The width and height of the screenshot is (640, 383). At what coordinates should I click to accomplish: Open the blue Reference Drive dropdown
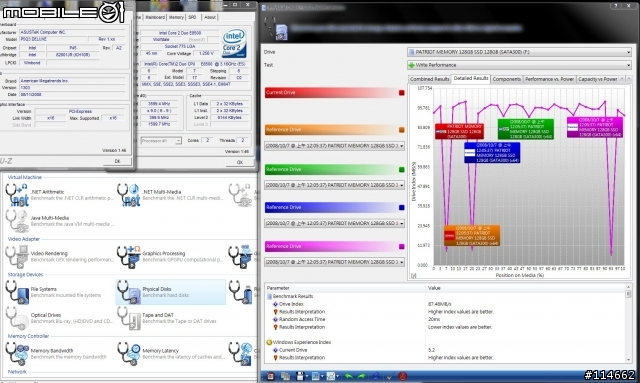pyautogui.click(x=334, y=223)
